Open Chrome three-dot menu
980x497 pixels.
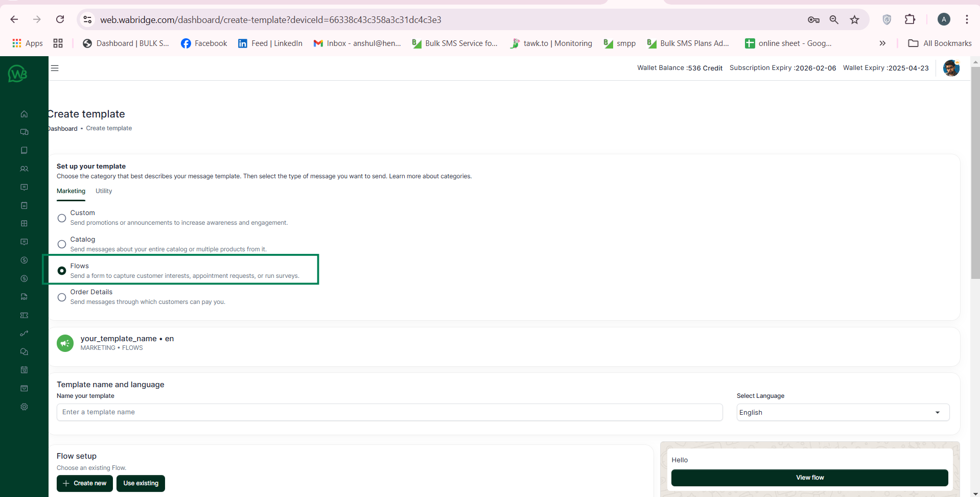pos(967,19)
